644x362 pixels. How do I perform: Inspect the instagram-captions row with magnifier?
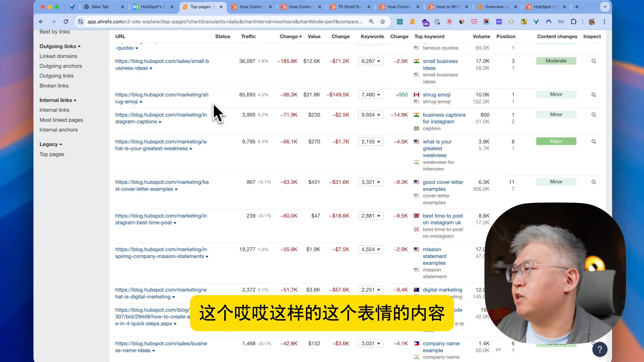pos(594,115)
